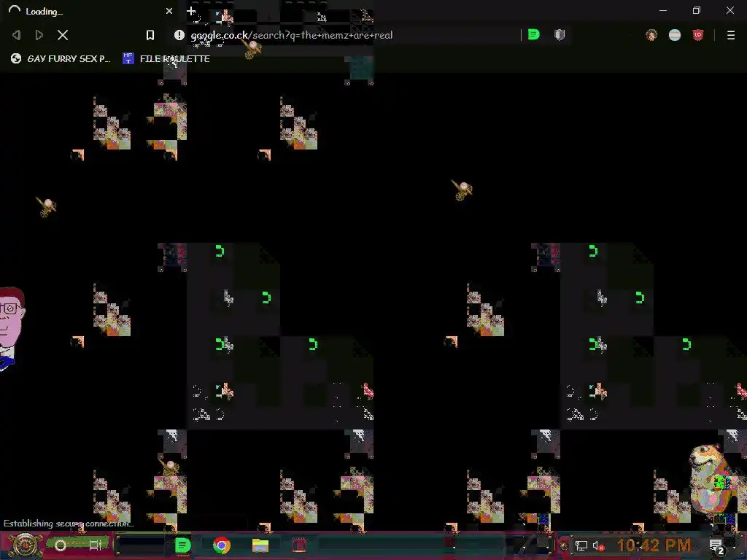Open the red uBlock Origin shield extension

(x=698, y=35)
